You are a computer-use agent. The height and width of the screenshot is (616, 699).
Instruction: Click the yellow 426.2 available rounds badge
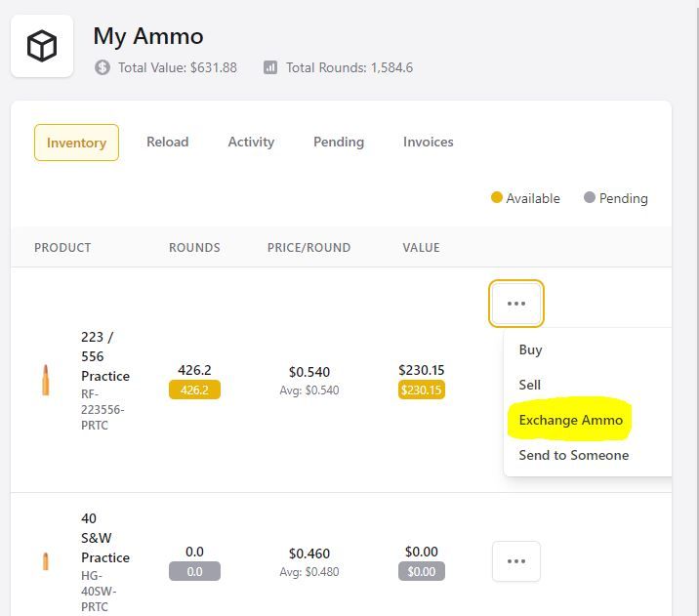click(x=194, y=390)
